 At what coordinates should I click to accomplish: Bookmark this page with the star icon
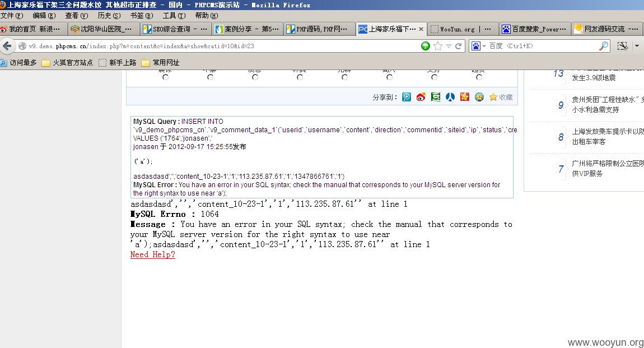[x=438, y=46]
